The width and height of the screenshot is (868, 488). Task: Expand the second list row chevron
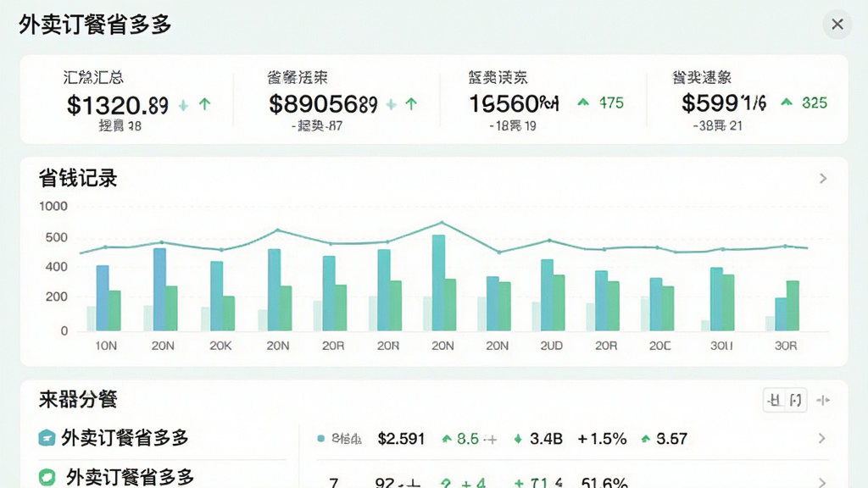822,482
